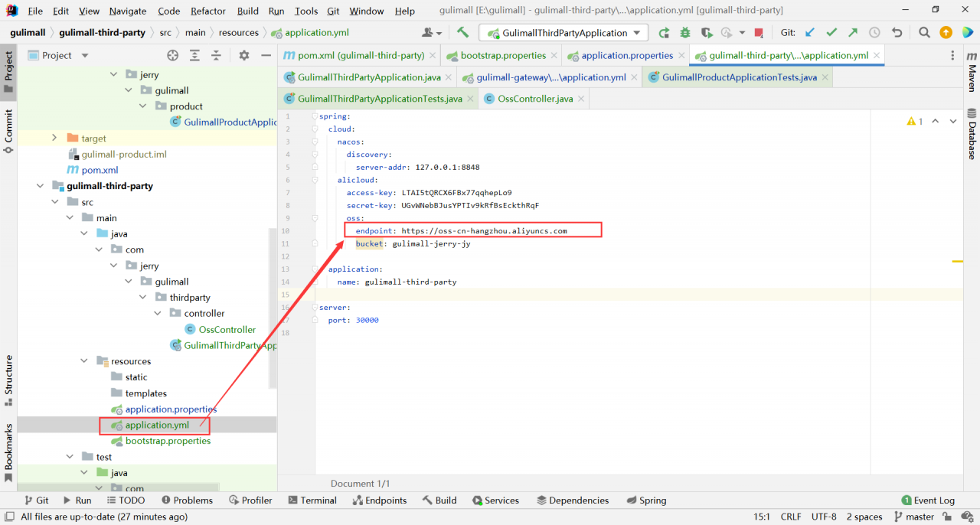Hide the Project tool window
The width and height of the screenshot is (980, 525).
[266, 55]
